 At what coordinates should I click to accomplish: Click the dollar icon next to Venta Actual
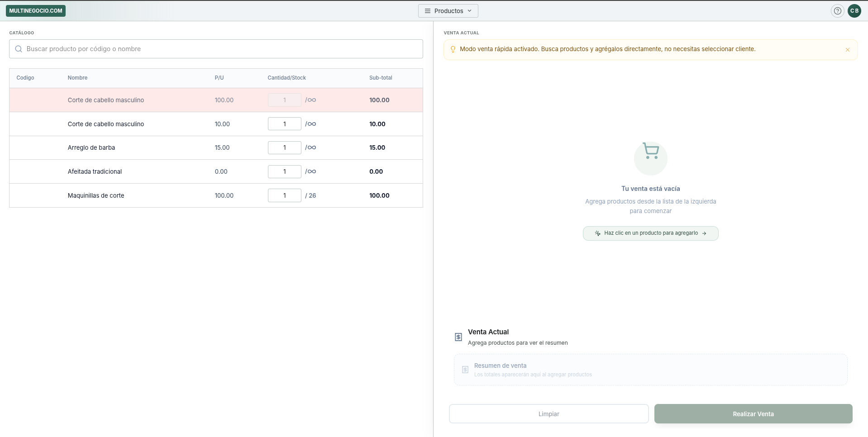[x=458, y=337]
